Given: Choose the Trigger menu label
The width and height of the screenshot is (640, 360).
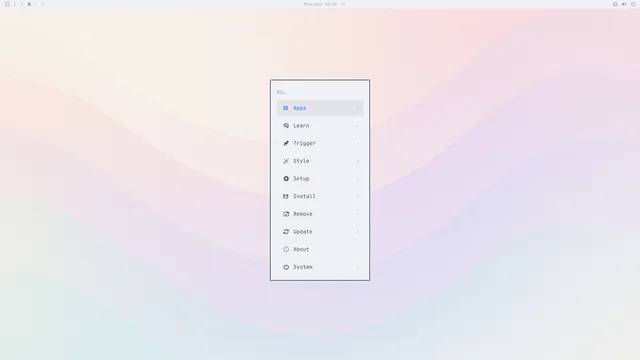Looking at the screenshot, I should (x=304, y=143).
